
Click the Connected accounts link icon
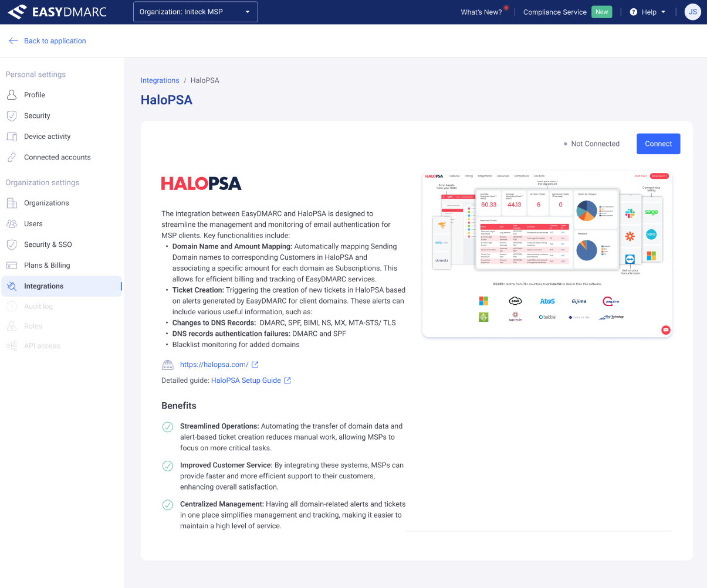pyautogui.click(x=12, y=157)
